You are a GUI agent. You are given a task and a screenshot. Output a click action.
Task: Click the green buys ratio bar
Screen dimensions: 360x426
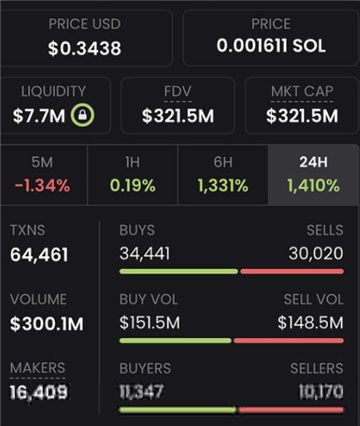(179, 272)
